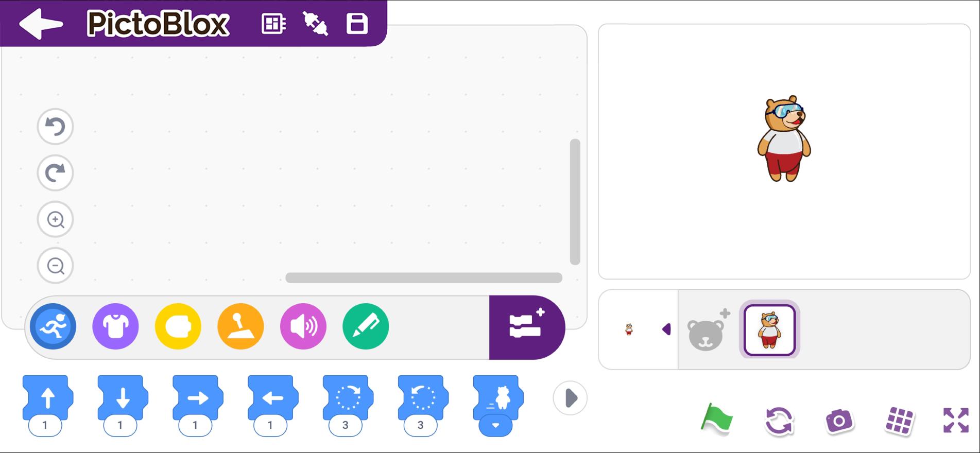Save project with the floppy disk icon

(x=357, y=24)
